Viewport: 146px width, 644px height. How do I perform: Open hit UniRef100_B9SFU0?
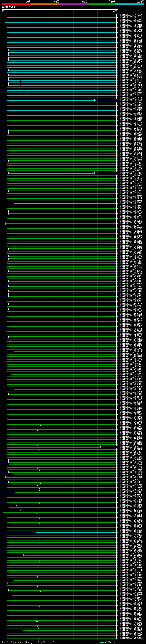pyautogui.click(x=131, y=27)
